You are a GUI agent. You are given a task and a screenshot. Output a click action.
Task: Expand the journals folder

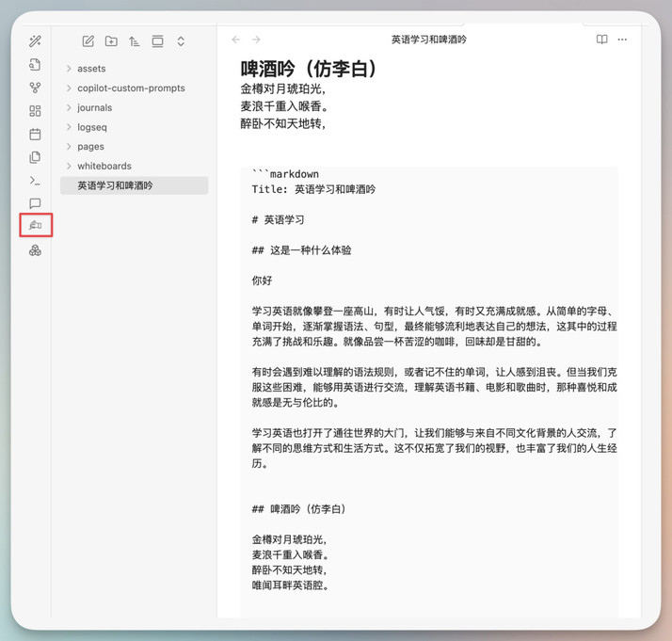click(x=94, y=108)
